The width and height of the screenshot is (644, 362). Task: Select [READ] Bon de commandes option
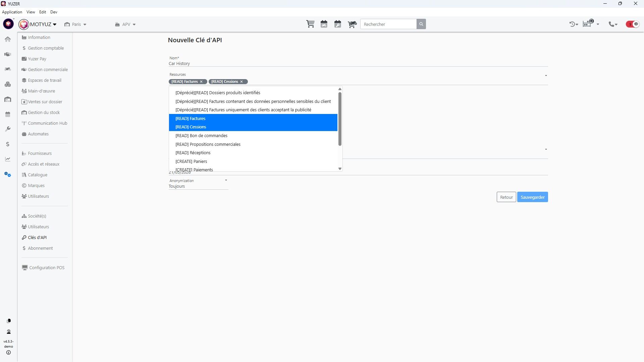[201, 136]
